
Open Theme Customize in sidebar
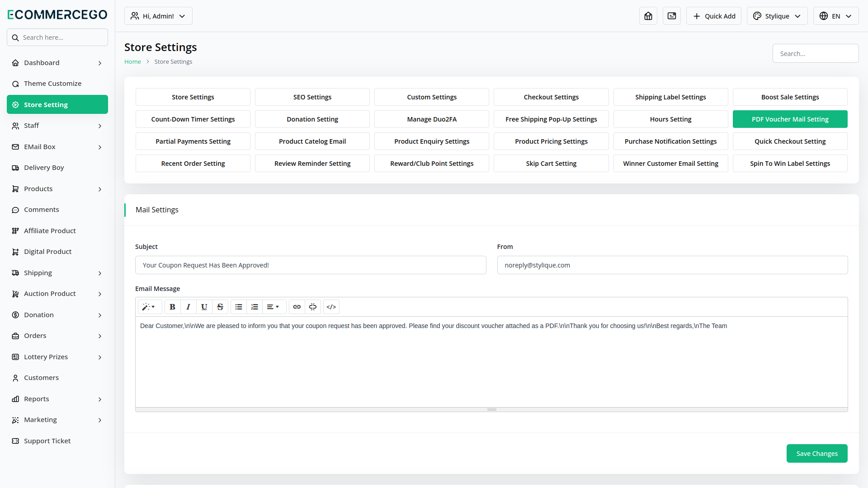pyautogui.click(x=57, y=84)
